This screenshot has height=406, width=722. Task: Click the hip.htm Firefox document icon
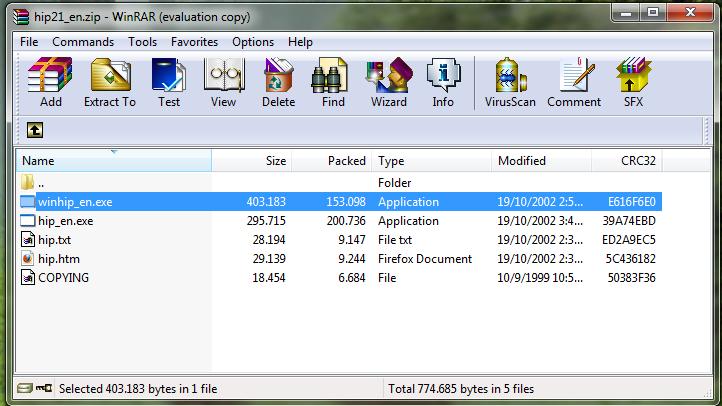coord(28,258)
